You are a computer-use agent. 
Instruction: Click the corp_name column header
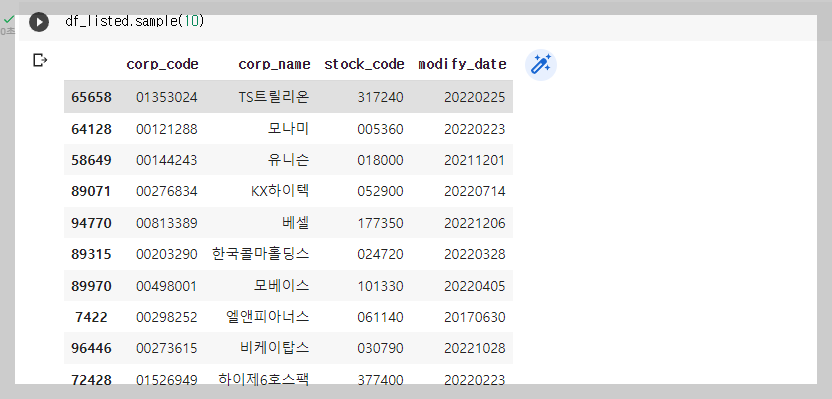[x=274, y=65]
